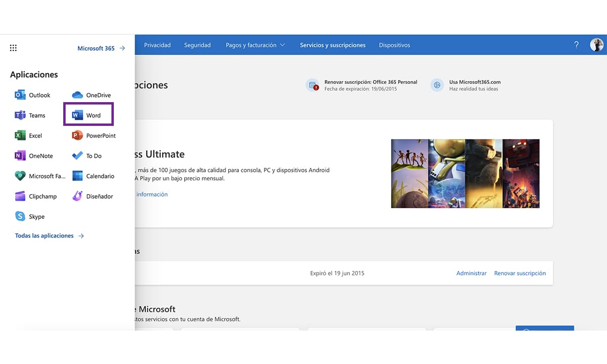
Task: Open OneNote
Action: tap(34, 156)
